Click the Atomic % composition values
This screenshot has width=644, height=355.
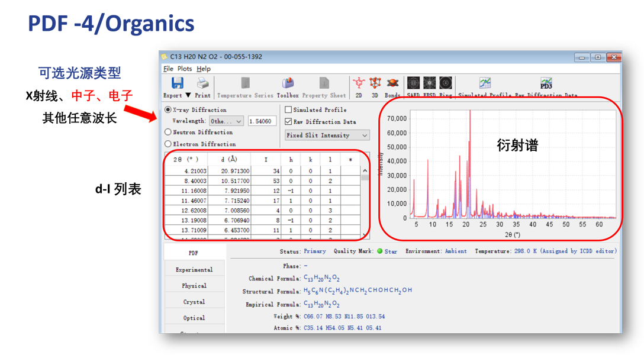[x=343, y=328]
